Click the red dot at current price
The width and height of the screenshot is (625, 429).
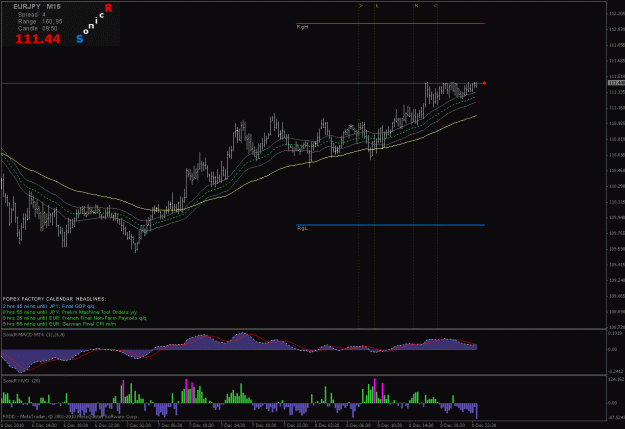click(484, 83)
